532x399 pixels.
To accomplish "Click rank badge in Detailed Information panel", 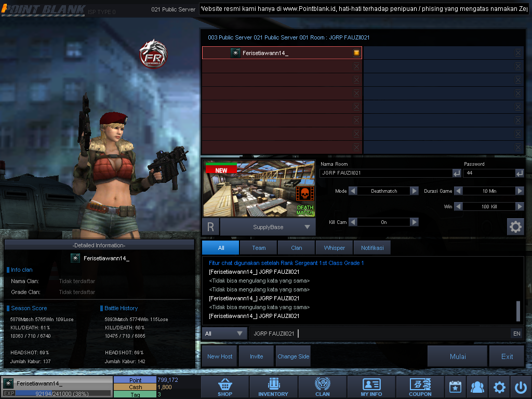I will (x=75, y=258).
